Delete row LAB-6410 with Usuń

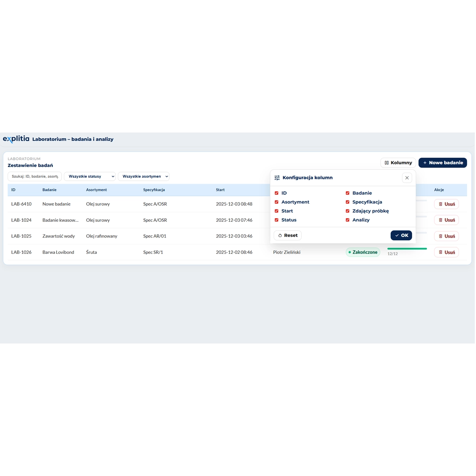pos(446,204)
